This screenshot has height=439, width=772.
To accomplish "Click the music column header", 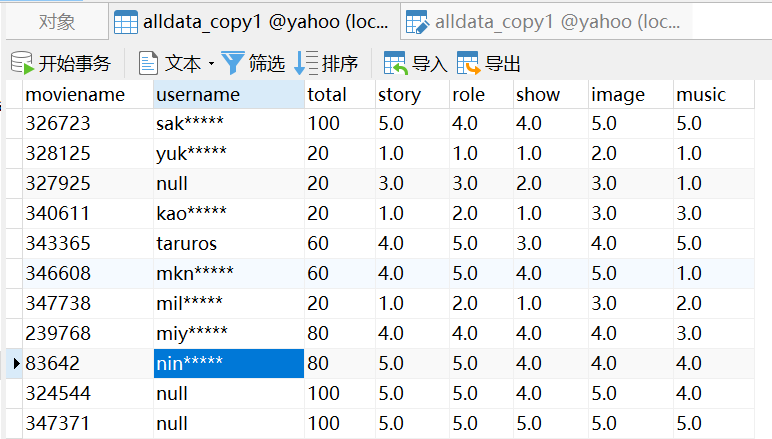I will pos(714,94).
